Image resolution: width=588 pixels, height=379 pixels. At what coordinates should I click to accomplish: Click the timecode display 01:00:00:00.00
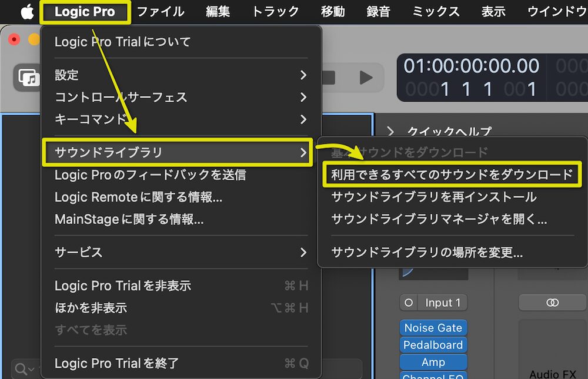[471, 66]
